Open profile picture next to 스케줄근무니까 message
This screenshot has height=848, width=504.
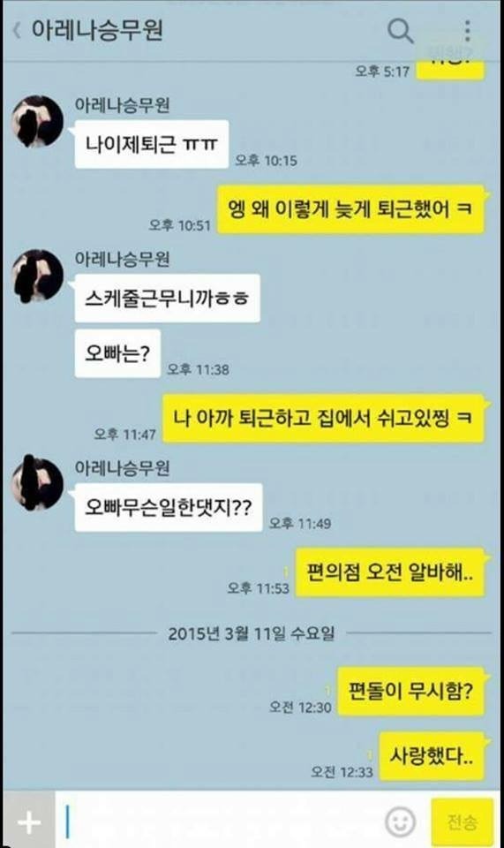38,276
